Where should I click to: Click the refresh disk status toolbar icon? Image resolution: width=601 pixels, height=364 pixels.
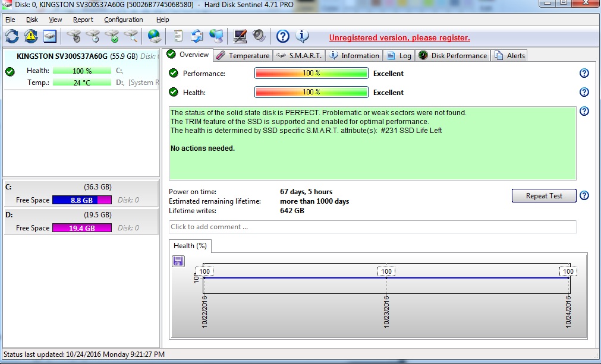pos(12,36)
